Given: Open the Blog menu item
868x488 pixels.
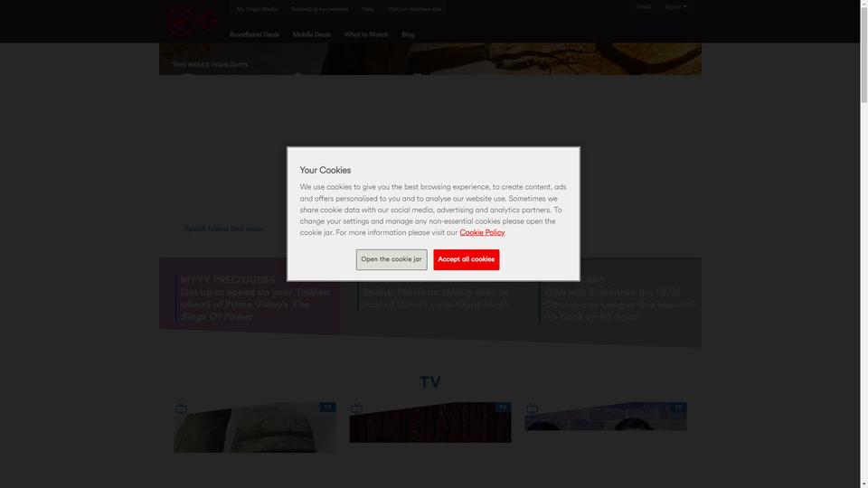Looking at the screenshot, I should coord(408,34).
